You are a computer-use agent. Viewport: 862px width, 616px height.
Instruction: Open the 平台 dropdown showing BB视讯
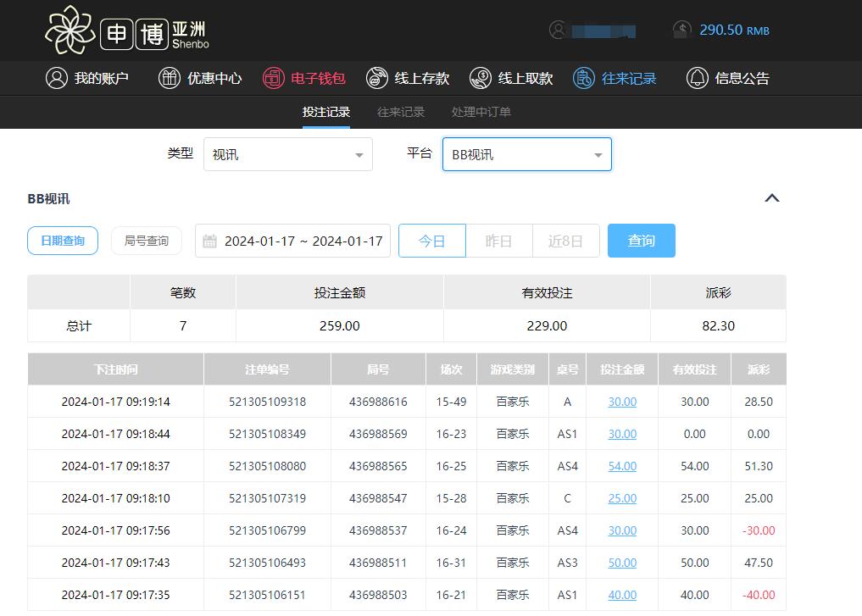526,154
